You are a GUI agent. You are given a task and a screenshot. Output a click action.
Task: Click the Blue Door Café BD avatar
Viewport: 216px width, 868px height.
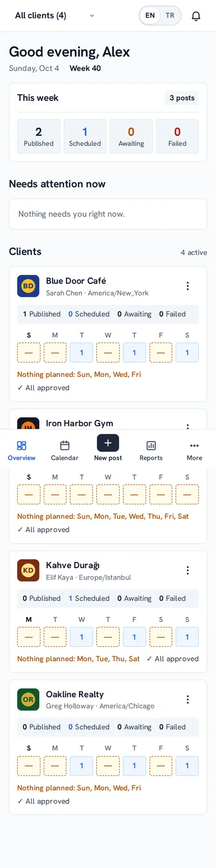(x=28, y=286)
